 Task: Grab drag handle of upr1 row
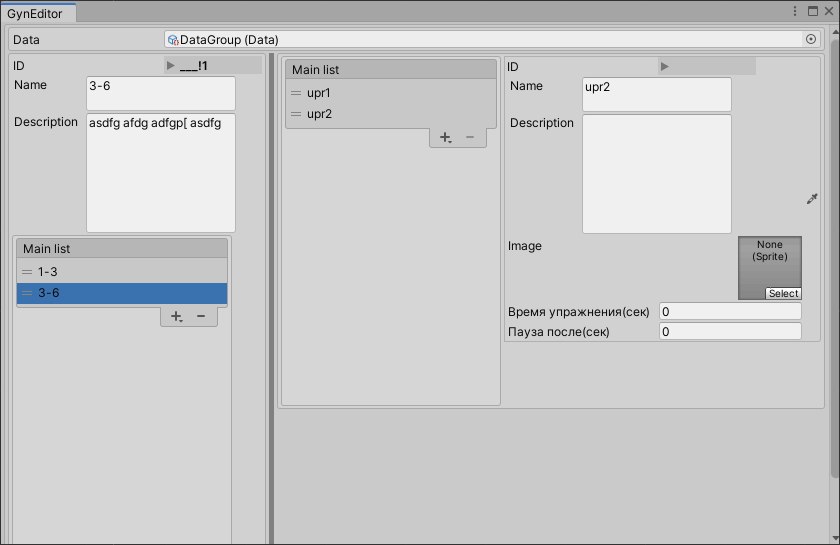coord(296,93)
